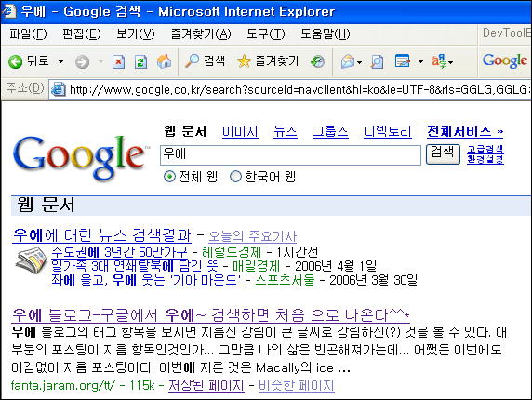Click the Stop icon with red X
The height and width of the screenshot is (400, 532).
click(118, 62)
